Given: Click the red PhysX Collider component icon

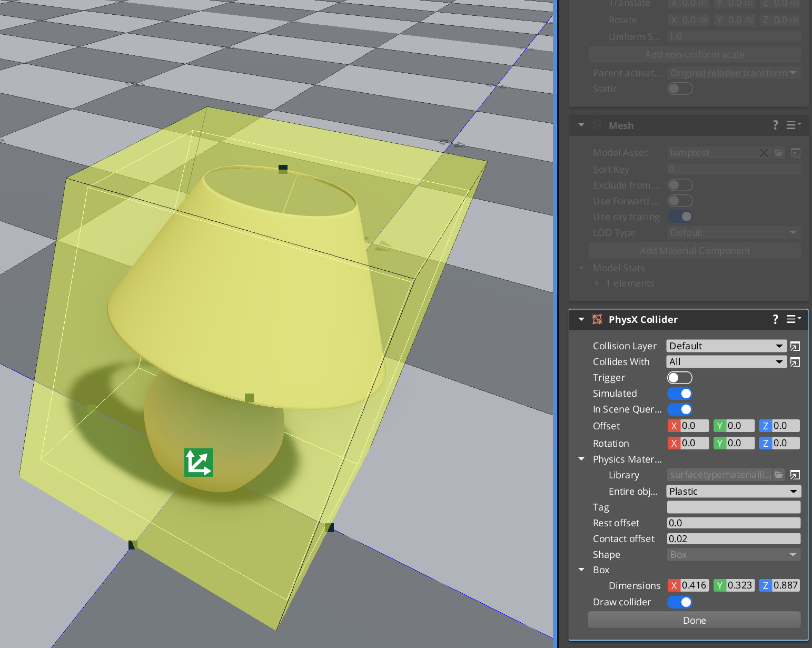Looking at the screenshot, I should 597,319.
